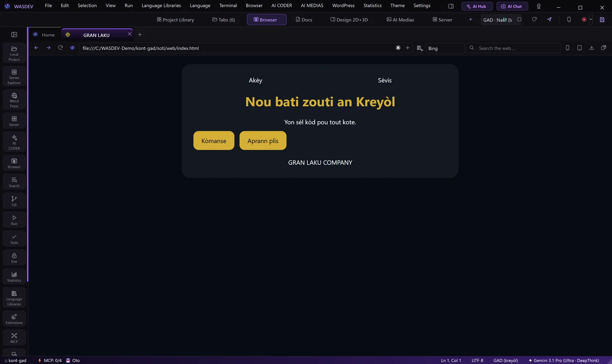612x364 pixels.
Task: Open the GAD (kreyòl) language status selector
Action: click(x=506, y=360)
